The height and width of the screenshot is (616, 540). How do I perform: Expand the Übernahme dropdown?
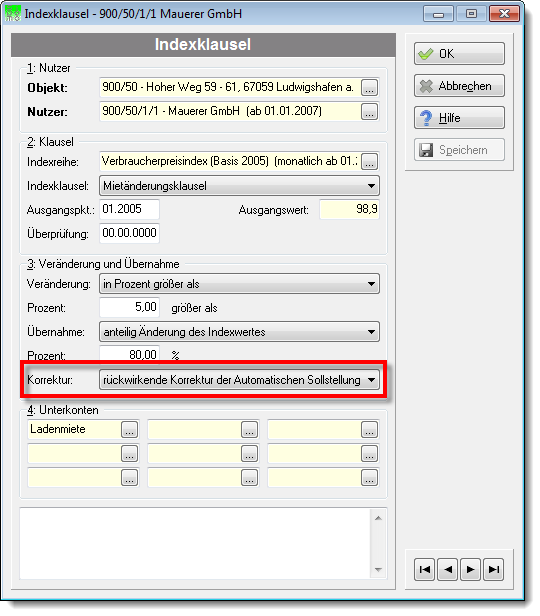coord(239,332)
